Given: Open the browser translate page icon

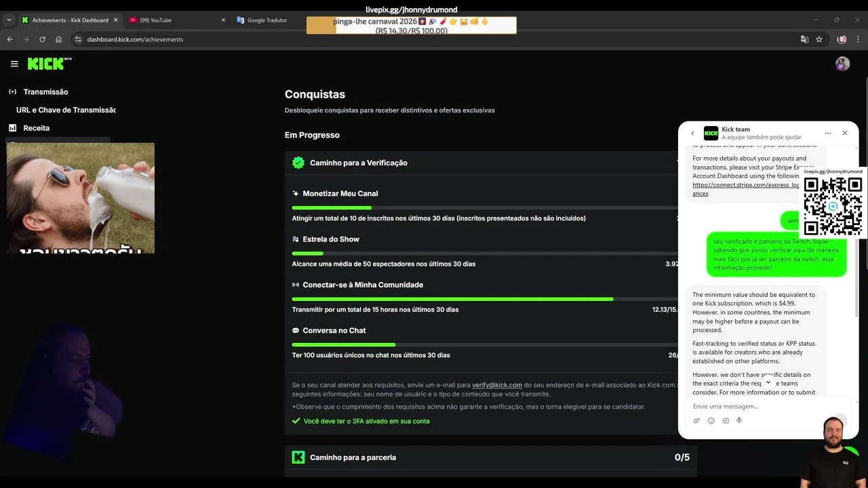Looking at the screenshot, I should click(805, 39).
